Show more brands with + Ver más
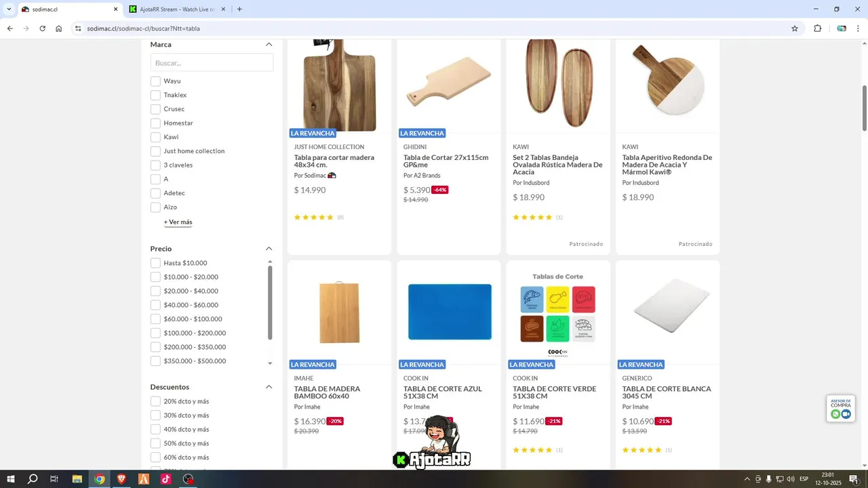 pos(178,222)
